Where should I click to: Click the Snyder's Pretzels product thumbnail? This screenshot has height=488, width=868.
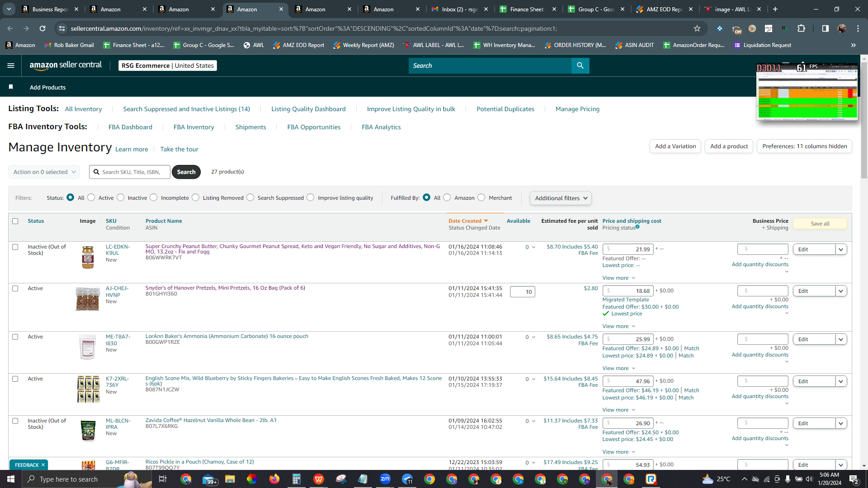click(88, 299)
